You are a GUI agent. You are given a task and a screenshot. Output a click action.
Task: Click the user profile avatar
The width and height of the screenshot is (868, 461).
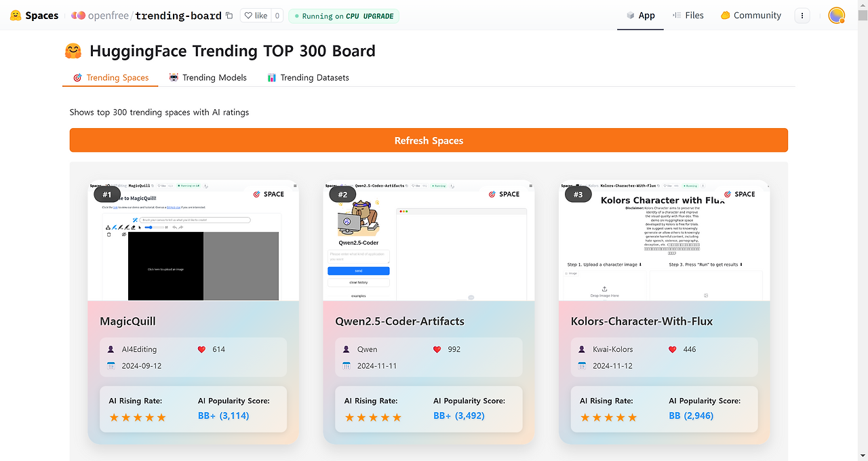coord(836,16)
